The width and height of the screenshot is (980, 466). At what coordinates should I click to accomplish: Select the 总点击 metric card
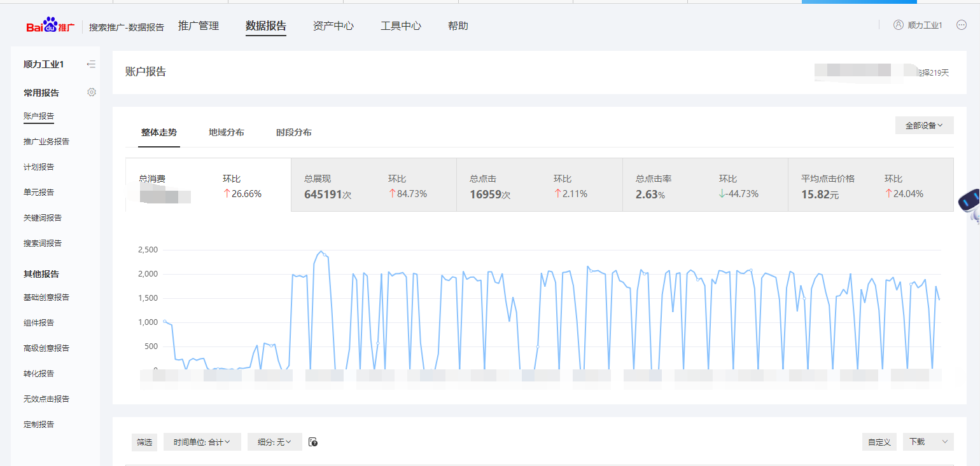coord(539,185)
